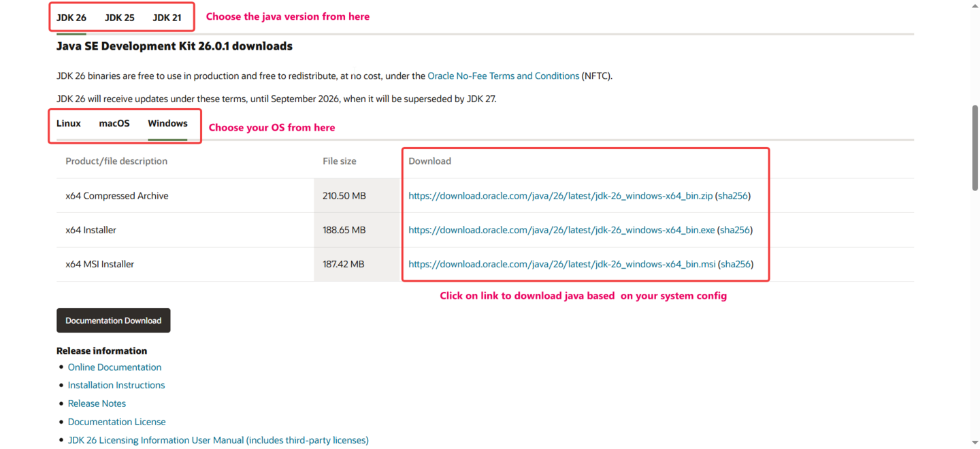Viewport: 980px width, 449px height.
Task: Open sha256 link for the exe installer
Action: (735, 230)
